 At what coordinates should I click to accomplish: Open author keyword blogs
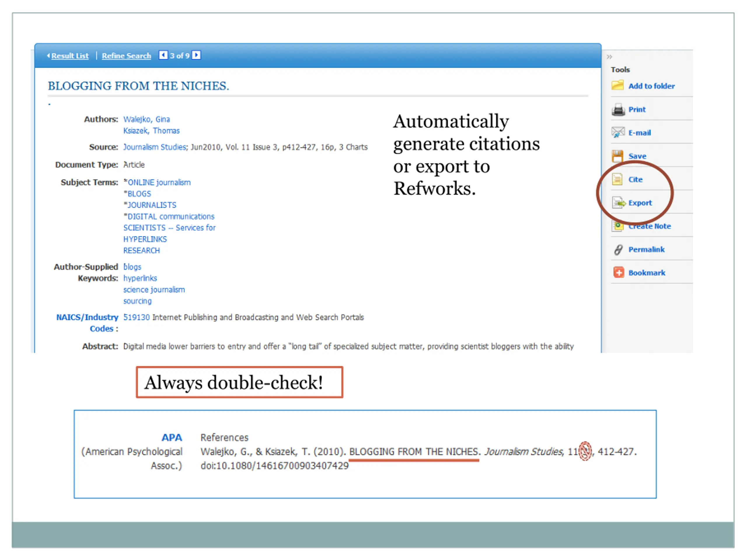tap(132, 267)
